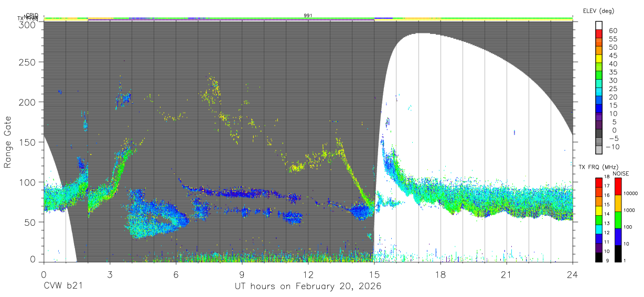644x297 pixels.
Task: Click the white top swatch of ELEV colorbar
Action: pos(599,26)
